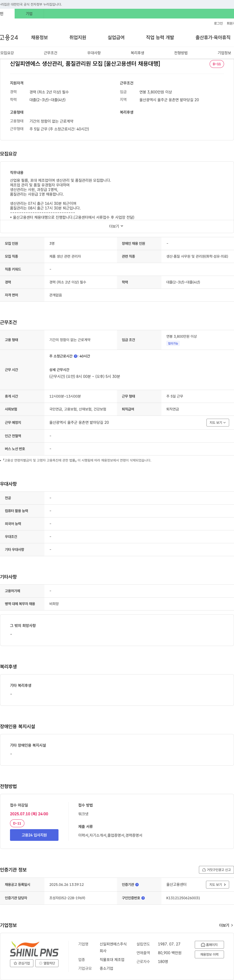The width and height of the screenshot is (234, 980).
Task: Jump to 우대사항 section tab
Action: coord(94,53)
